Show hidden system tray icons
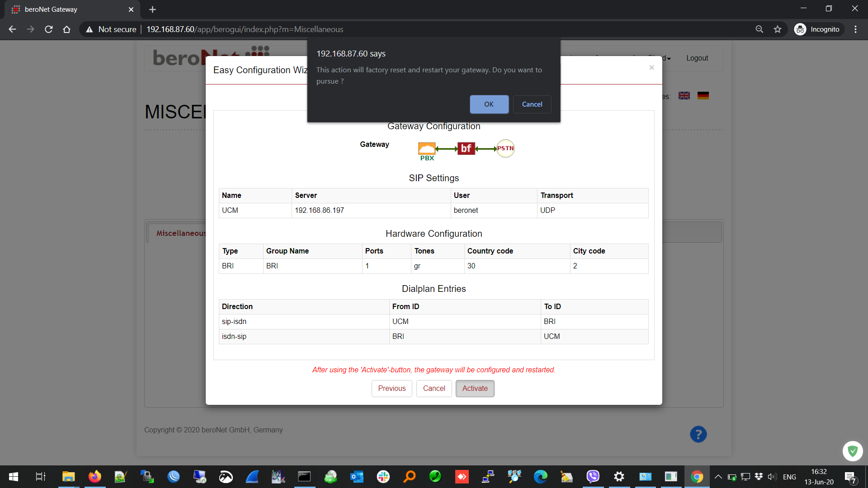Image resolution: width=868 pixels, height=488 pixels. 718,477
